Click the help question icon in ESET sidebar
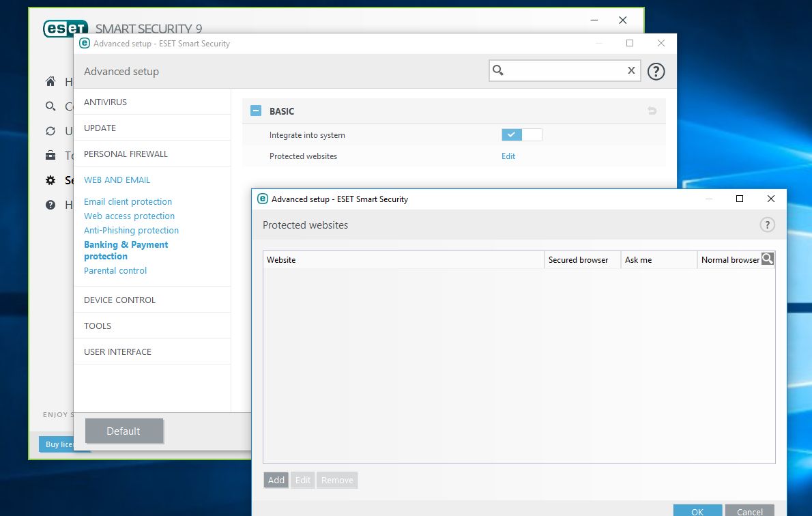 (50, 205)
